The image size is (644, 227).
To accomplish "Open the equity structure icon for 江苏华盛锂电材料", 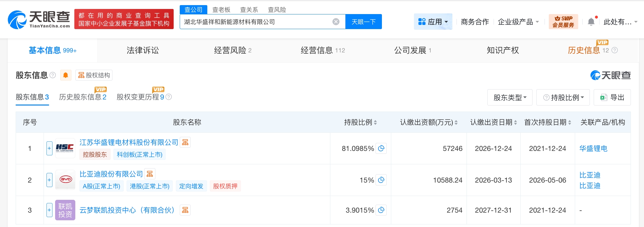I will (185, 142).
